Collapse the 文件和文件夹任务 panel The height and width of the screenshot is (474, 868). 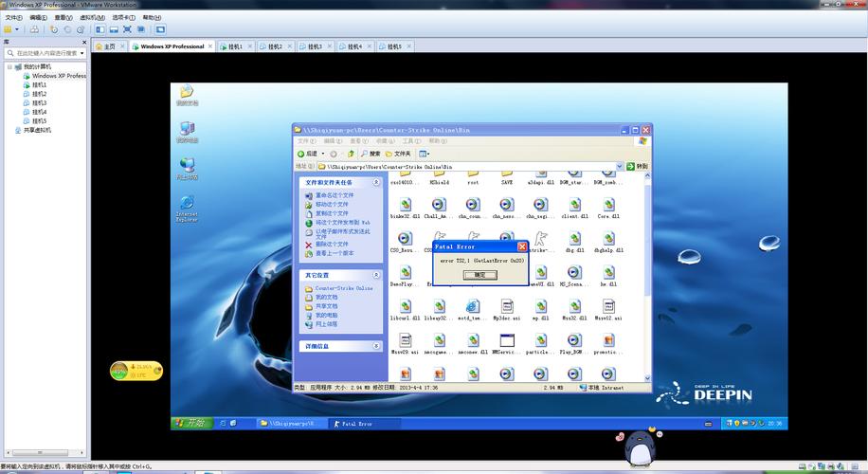[376, 182]
